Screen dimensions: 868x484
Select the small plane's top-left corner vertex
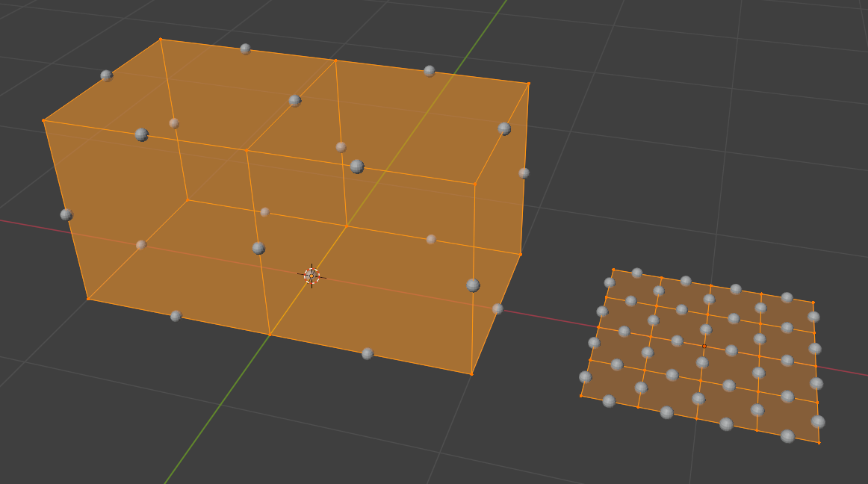pyautogui.click(x=613, y=270)
